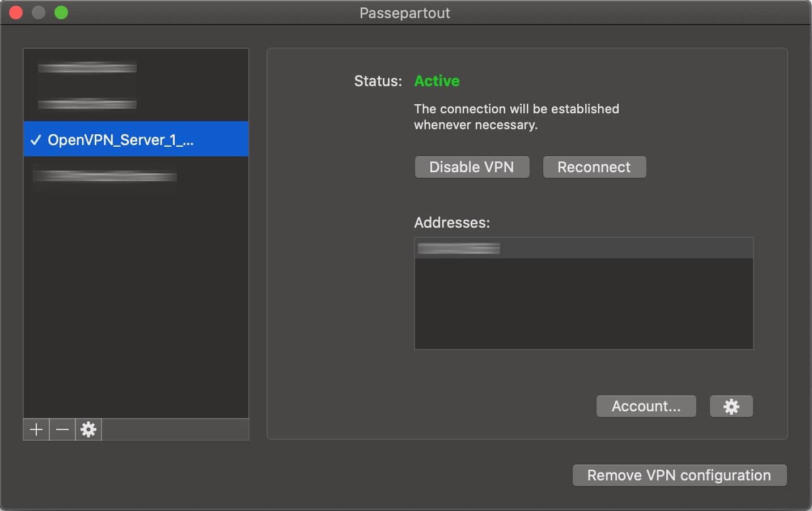Select the second entry of the top profile group

[x=87, y=104]
